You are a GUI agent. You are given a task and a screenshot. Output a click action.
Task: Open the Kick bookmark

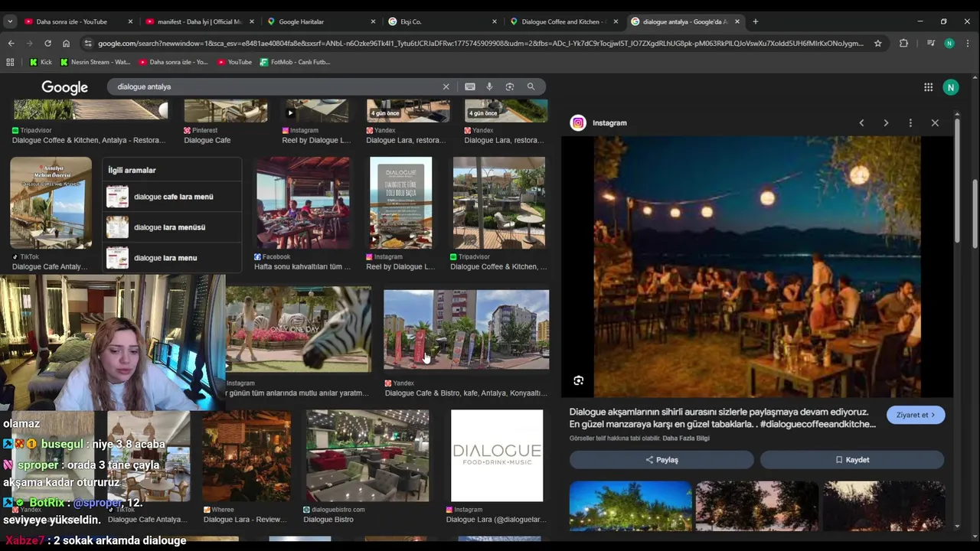click(41, 62)
